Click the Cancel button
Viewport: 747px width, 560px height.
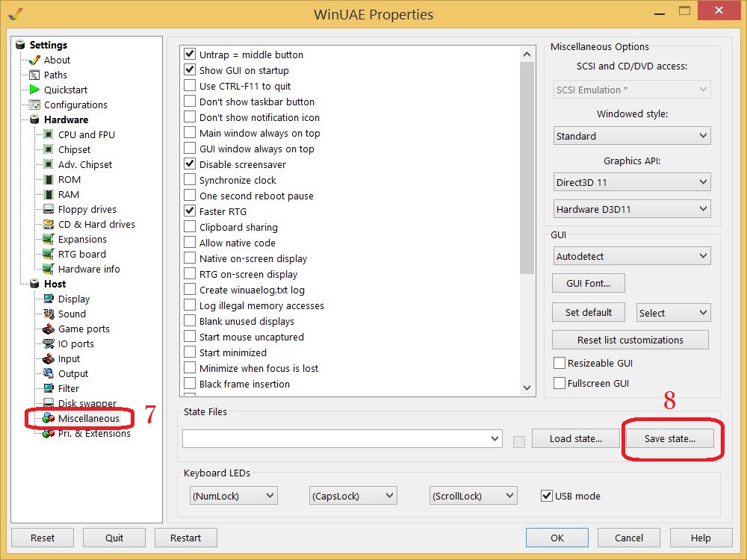click(x=629, y=538)
